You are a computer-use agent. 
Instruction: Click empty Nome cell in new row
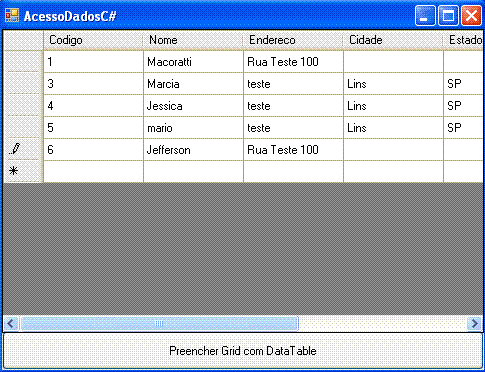coord(193,171)
